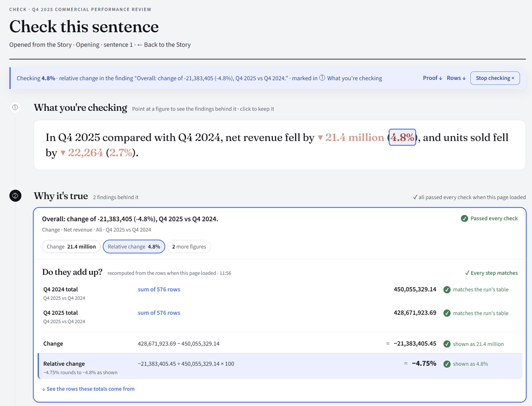The image size is (532, 406).
Task: Jump to Proof section
Action: point(433,78)
